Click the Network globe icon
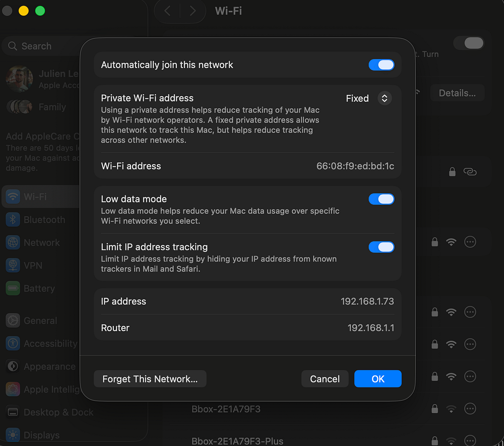The image size is (504, 446). click(13, 242)
